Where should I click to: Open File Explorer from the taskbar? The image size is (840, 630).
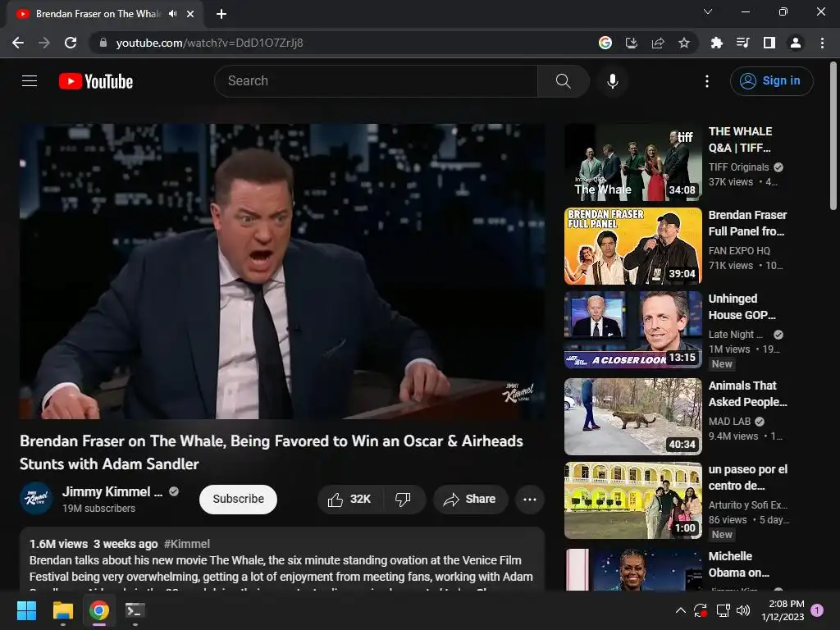62,610
